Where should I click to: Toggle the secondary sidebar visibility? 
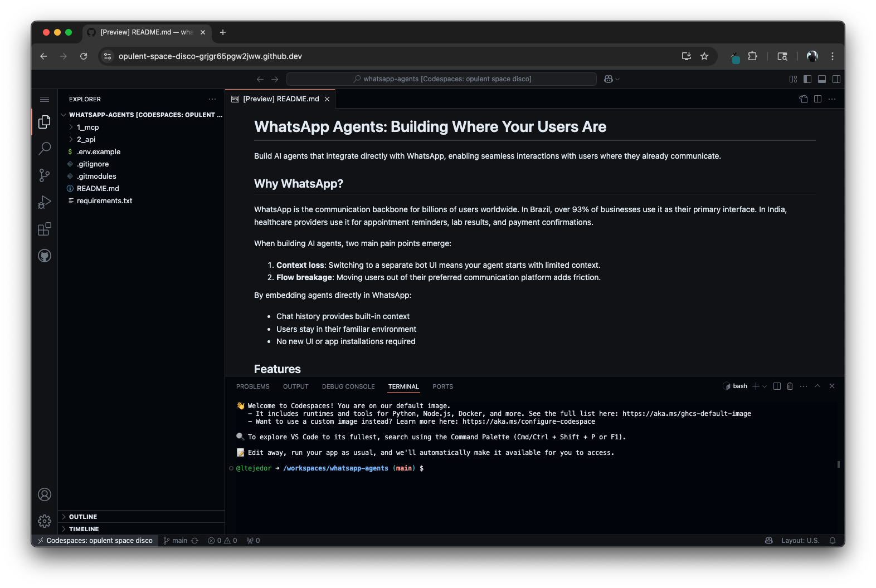point(836,79)
